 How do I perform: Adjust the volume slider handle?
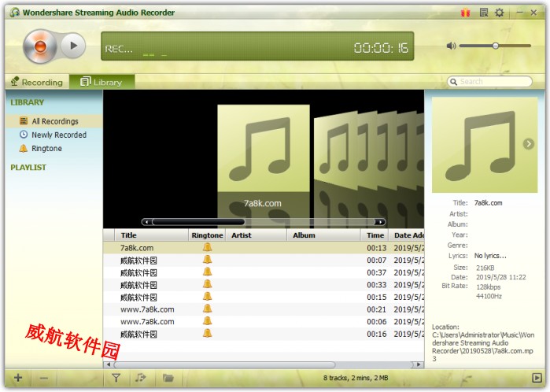point(495,46)
